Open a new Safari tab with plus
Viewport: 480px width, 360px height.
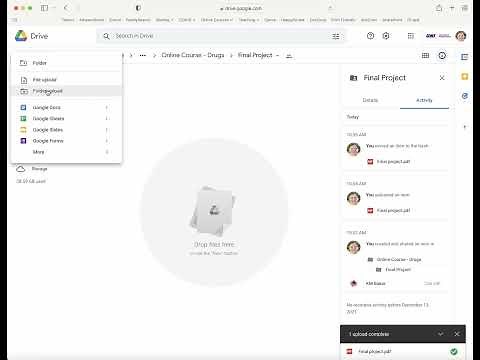pyautogui.click(x=452, y=8)
